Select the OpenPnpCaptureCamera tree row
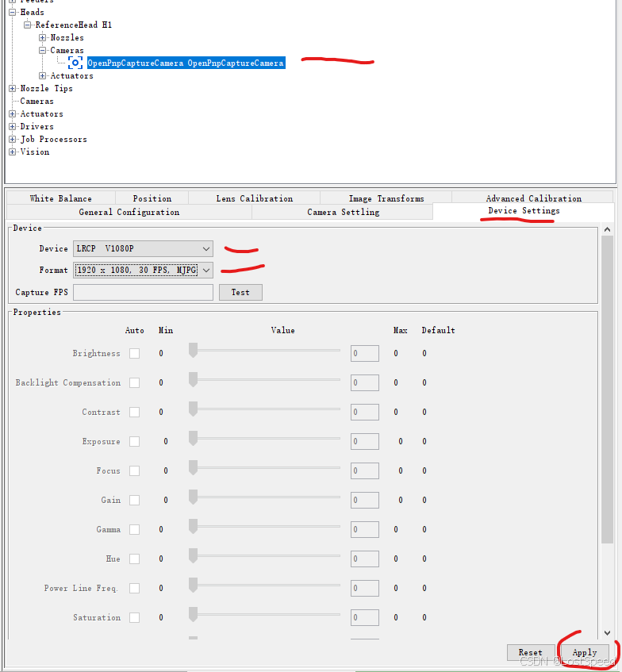The image size is (622, 672). (186, 63)
